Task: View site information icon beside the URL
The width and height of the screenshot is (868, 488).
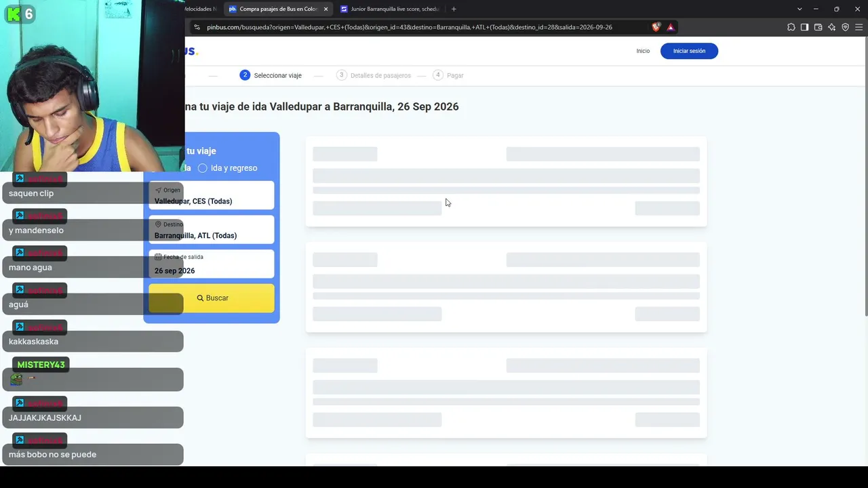Action: click(197, 27)
